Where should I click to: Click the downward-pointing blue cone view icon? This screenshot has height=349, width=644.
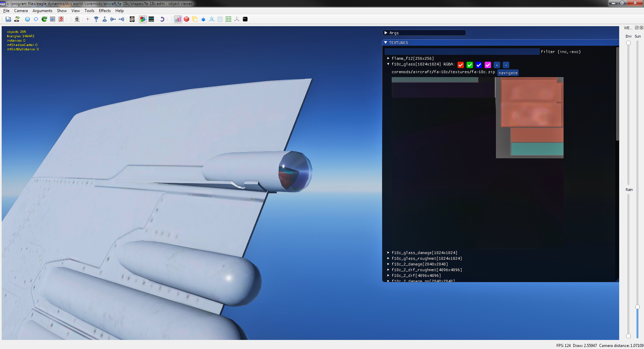(x=96, y=19)
